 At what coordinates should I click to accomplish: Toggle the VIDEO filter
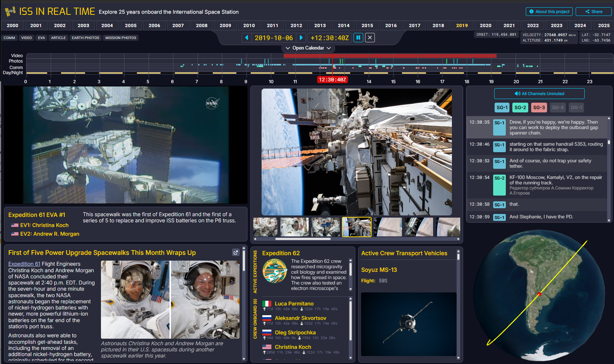(26, 38)
